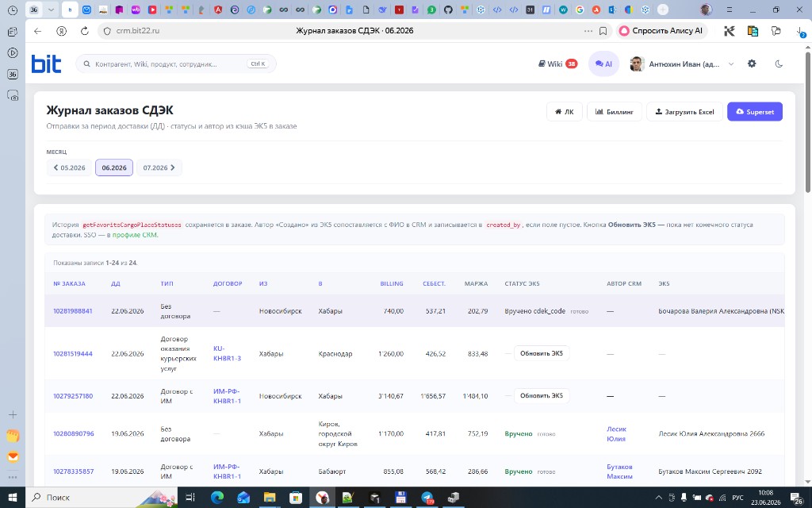This screenshot has height=508, width=812.
Task: Click the Загрузить Excel upload button
Action: 684,111
